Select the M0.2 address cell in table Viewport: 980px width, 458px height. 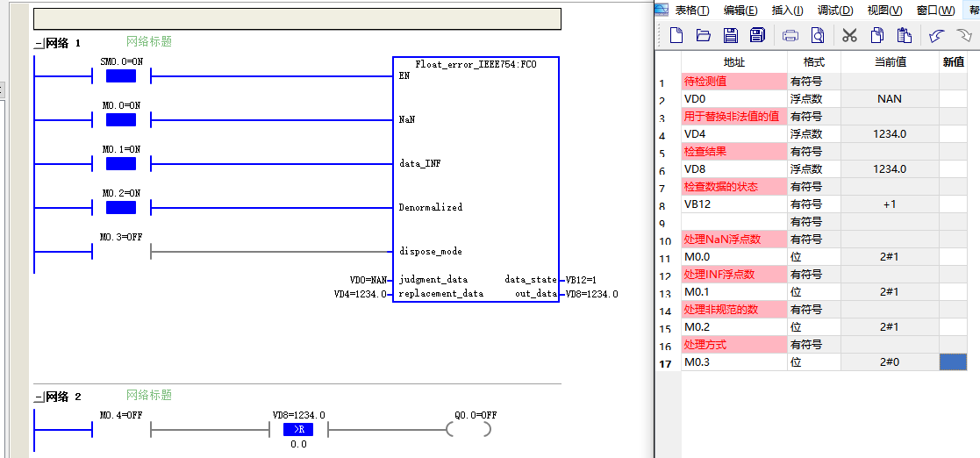pos(734,326)
